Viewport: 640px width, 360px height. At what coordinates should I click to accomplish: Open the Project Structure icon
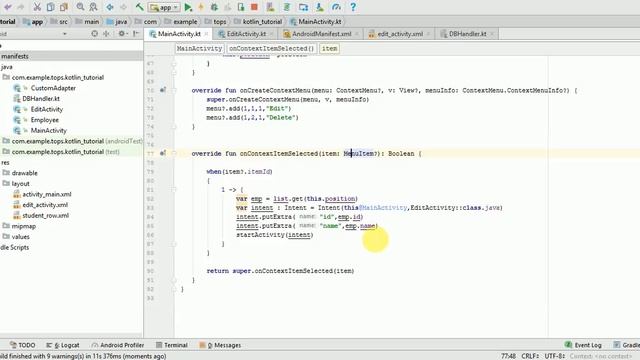[303, 7]
